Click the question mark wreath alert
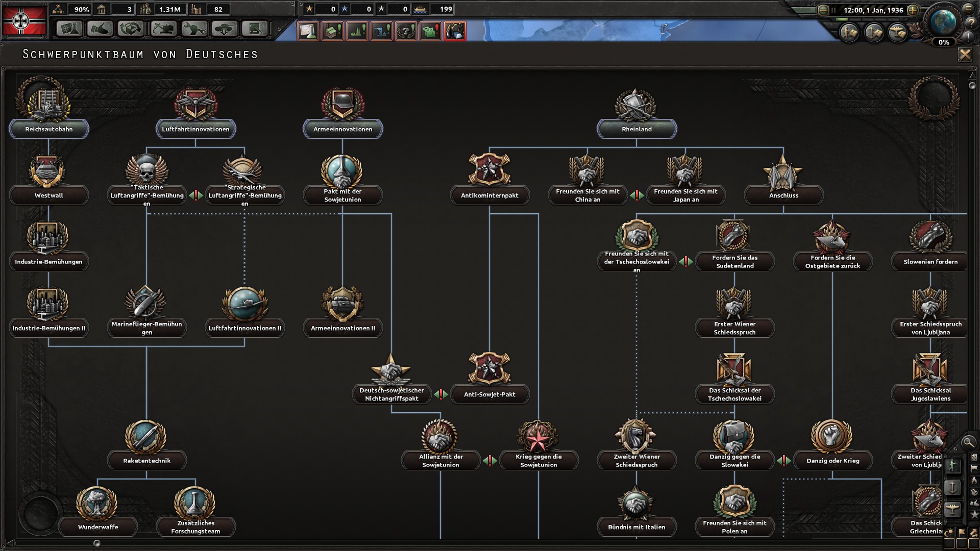Screen dimensions: 980x551 coord(406,31)
